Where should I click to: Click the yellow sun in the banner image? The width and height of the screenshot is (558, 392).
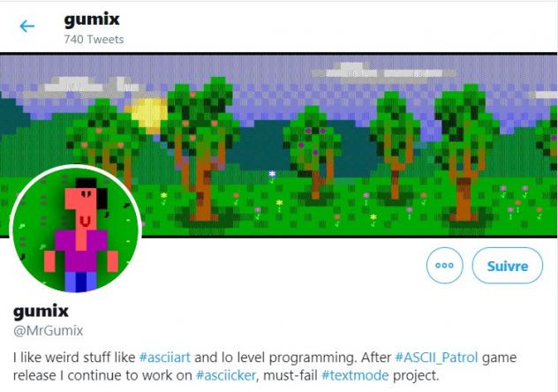pyautogui.click(x=147, y=114)
